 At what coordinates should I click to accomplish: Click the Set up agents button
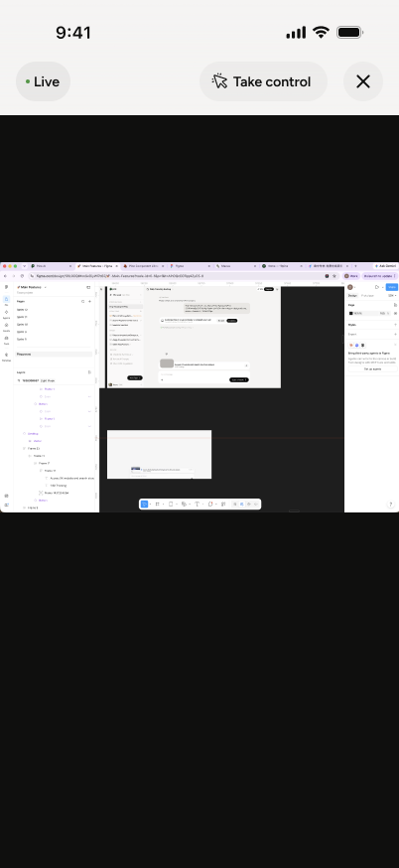(372, 368)
